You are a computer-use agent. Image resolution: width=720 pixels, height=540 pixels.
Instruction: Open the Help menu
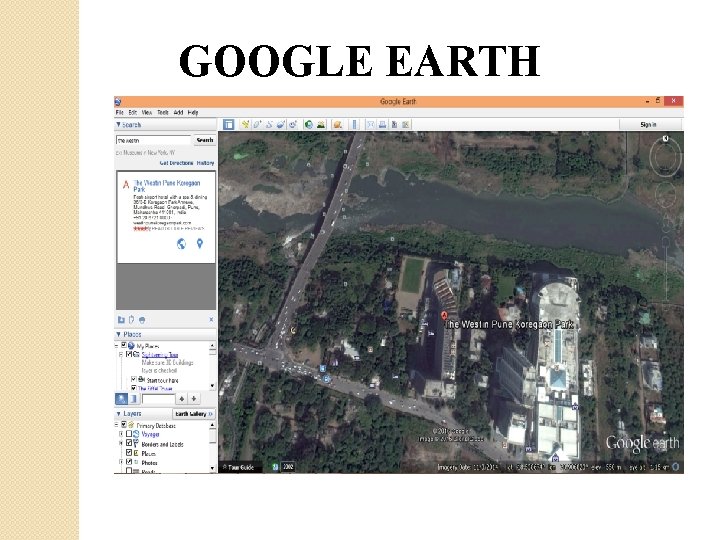pyautogui.click(x=193, y=112)
